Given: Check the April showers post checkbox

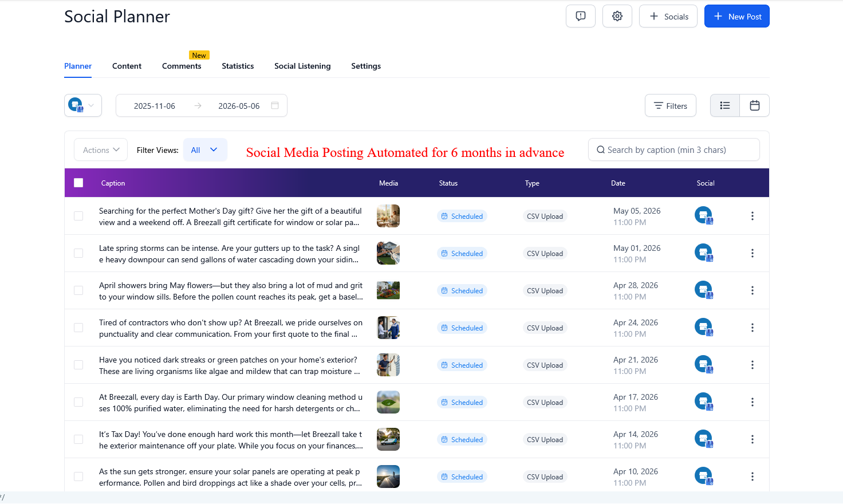Looking at the screenshot, I should pyautogui.click(x=78, y=290).
